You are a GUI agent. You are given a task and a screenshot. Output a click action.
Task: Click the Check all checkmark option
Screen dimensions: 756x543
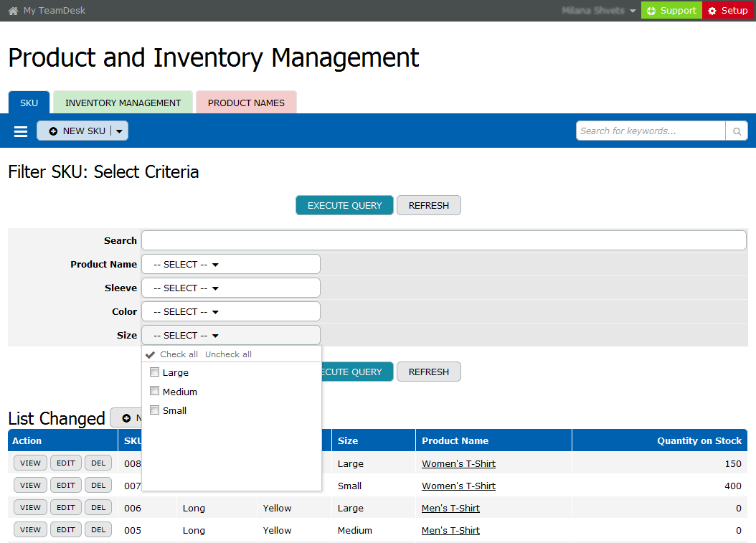[171, 354]
